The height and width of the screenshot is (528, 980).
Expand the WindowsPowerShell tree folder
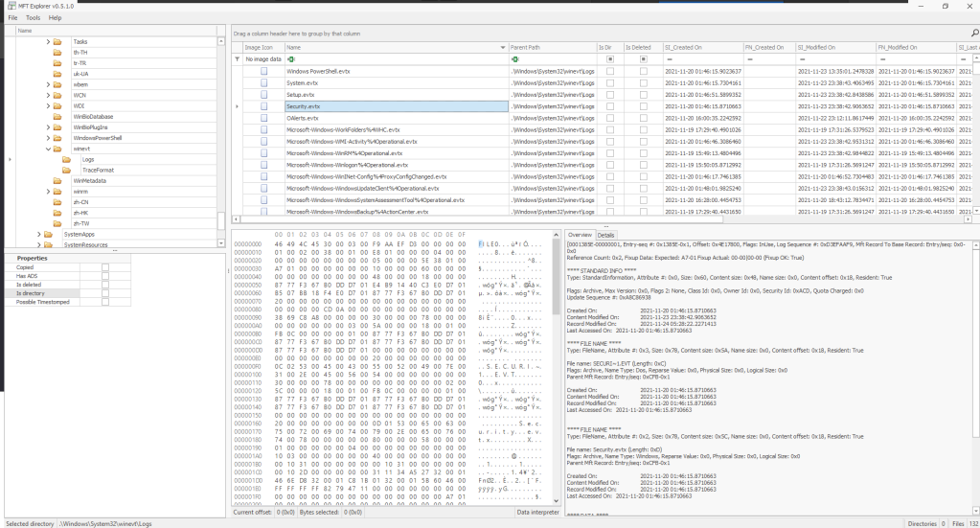tap(47, 138)
